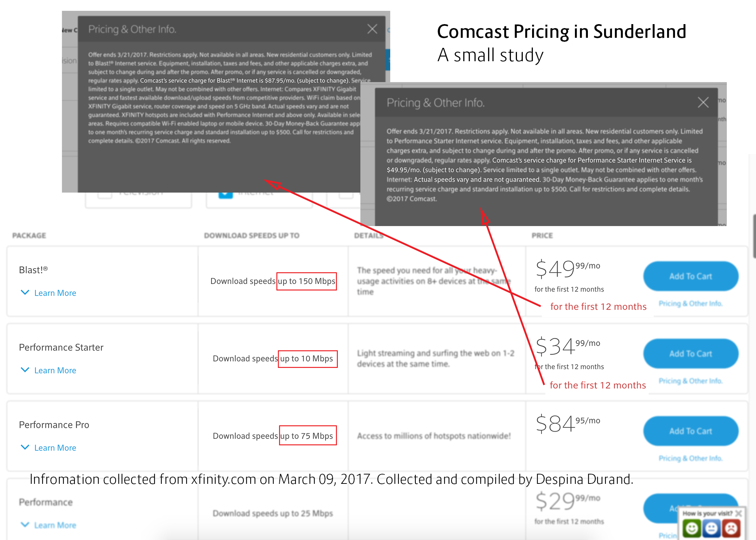Open Pricing & Other Info for Blast!
The image size is (756, 540).
pos(690,303)
